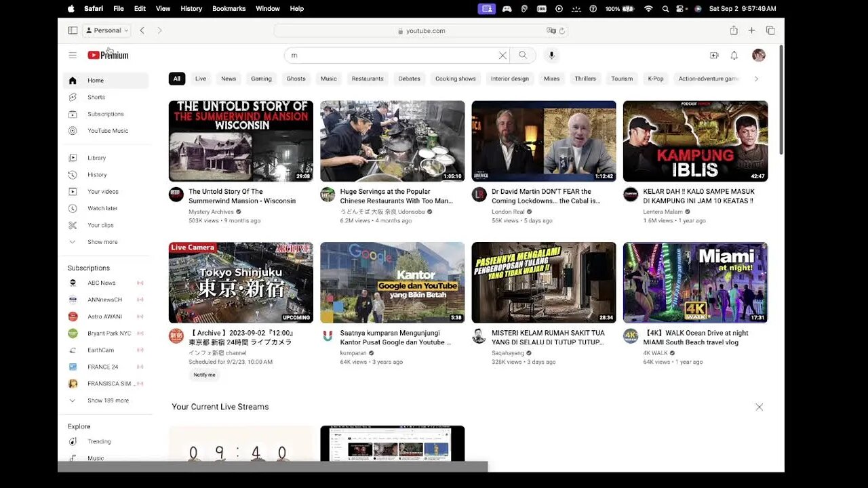The height and width of the screenshot is (488, 868).
Task: Open the Safari Personal profile dropdown
Action: click(x=107, y=30)
